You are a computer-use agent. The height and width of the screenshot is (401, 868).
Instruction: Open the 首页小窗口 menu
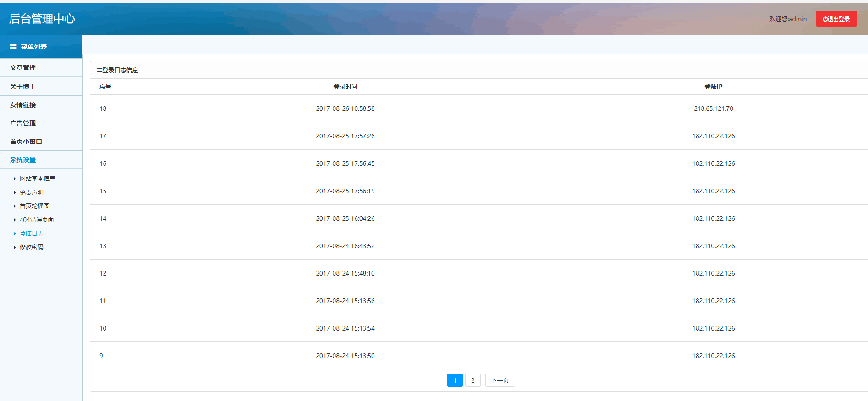click(26, 141)
